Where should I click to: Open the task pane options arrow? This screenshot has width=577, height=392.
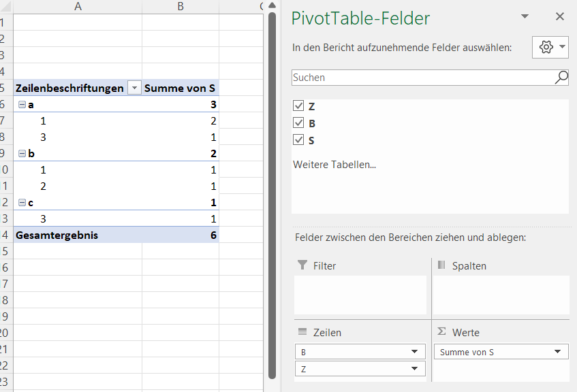click(525, 17)
